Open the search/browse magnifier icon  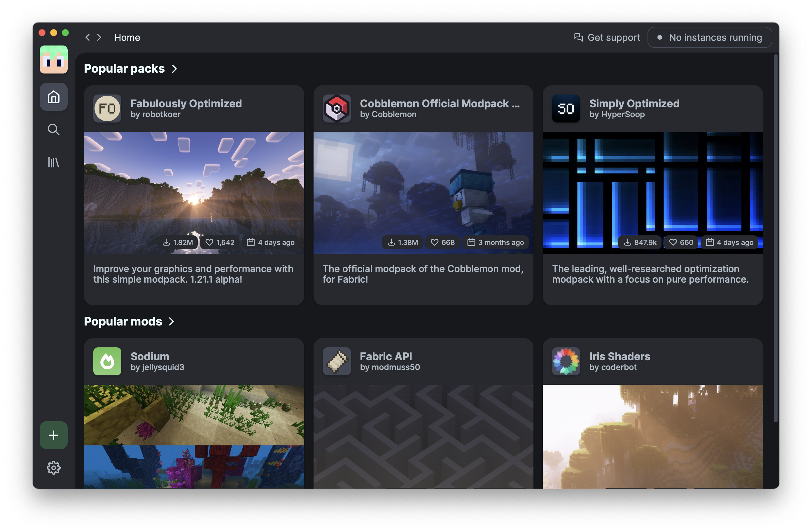tap(54, 129)
